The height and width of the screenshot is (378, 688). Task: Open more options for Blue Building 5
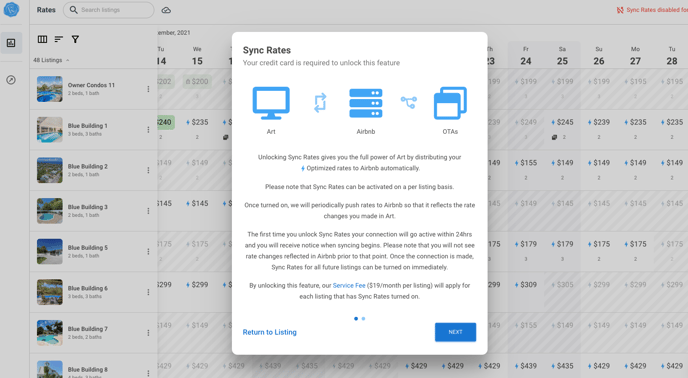pos(148,252)
